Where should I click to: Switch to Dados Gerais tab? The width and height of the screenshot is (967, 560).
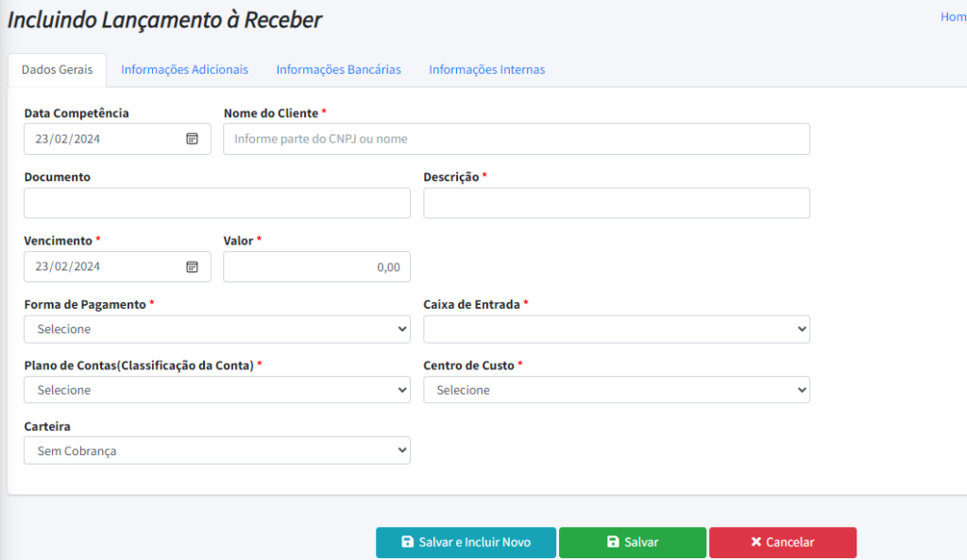(x=57, y=70)
